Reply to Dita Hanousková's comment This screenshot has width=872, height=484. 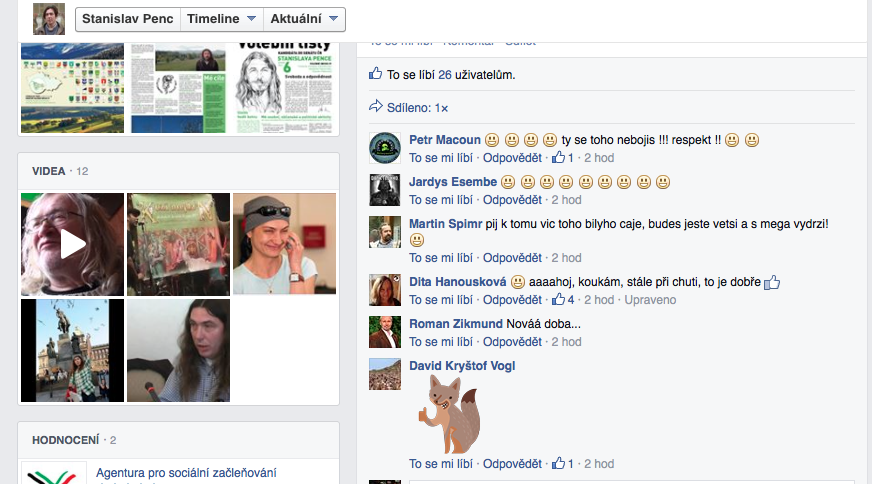[512, 300]
